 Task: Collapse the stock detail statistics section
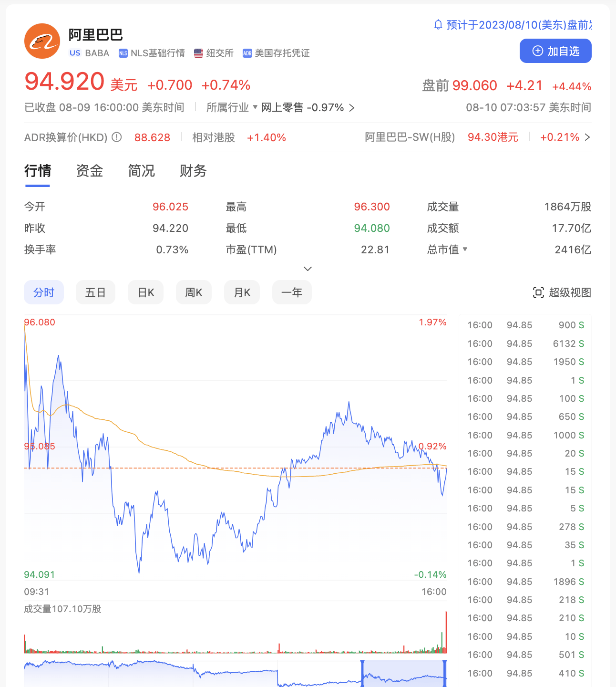308,269
